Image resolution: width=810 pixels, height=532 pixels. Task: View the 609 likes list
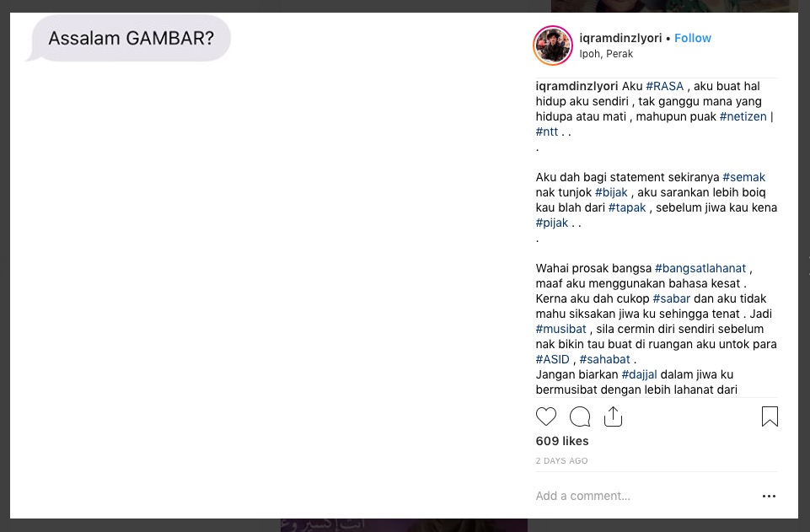click(562, 441)
